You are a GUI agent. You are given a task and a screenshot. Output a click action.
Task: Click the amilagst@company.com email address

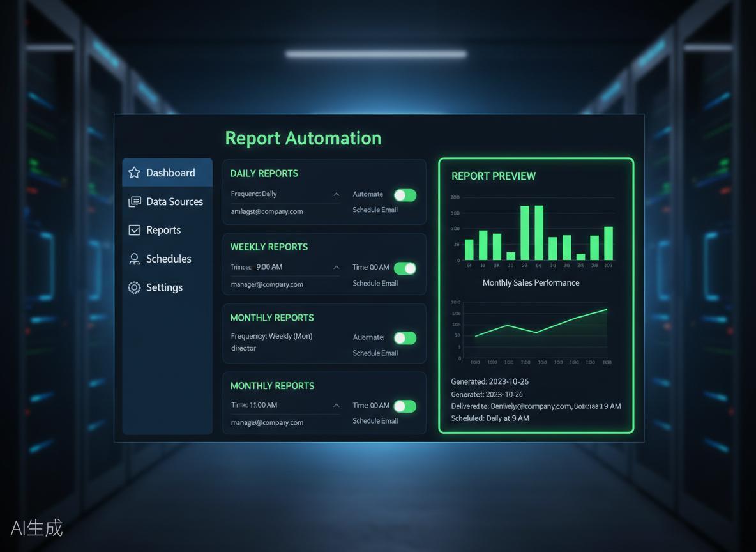267,211
